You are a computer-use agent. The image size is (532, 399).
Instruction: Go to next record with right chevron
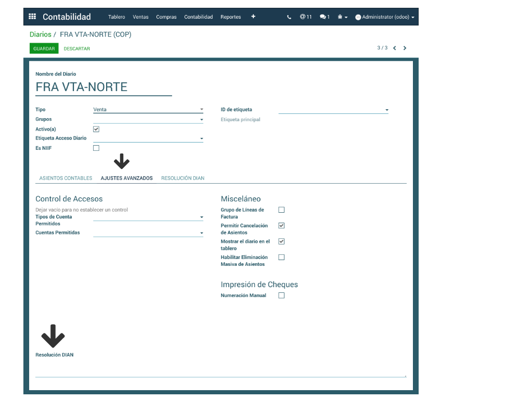tap(405, 48)
